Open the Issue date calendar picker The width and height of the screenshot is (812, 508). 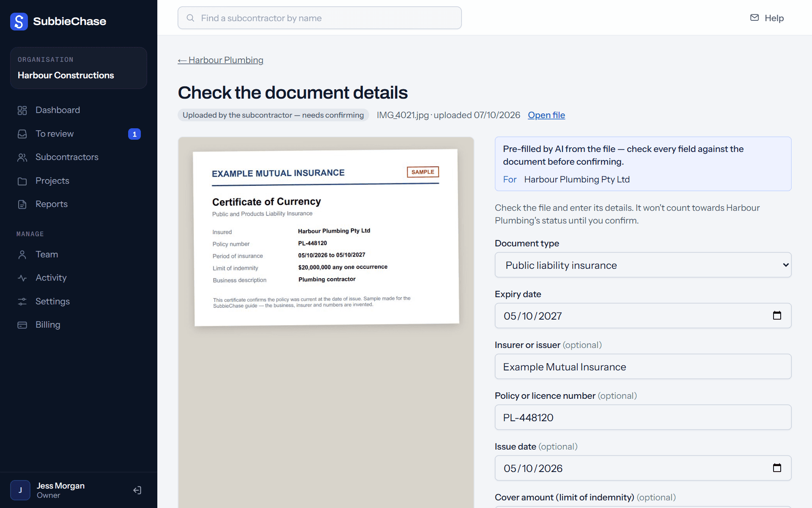[777, 468]
